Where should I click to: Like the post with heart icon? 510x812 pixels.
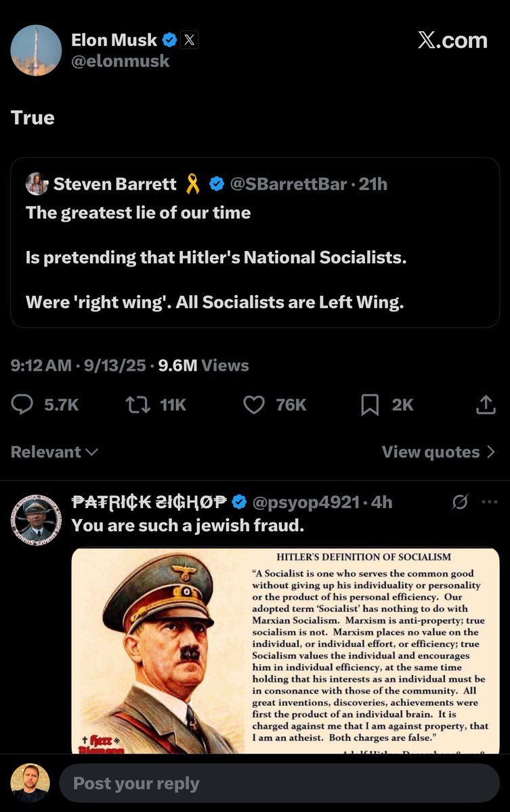coord(253,405)
